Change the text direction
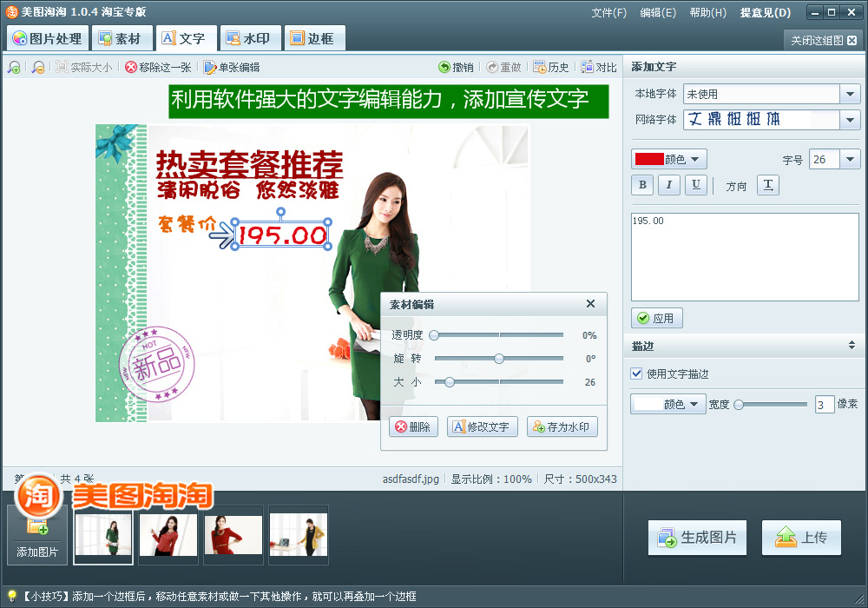868x608 pixels. pos(768,185)
